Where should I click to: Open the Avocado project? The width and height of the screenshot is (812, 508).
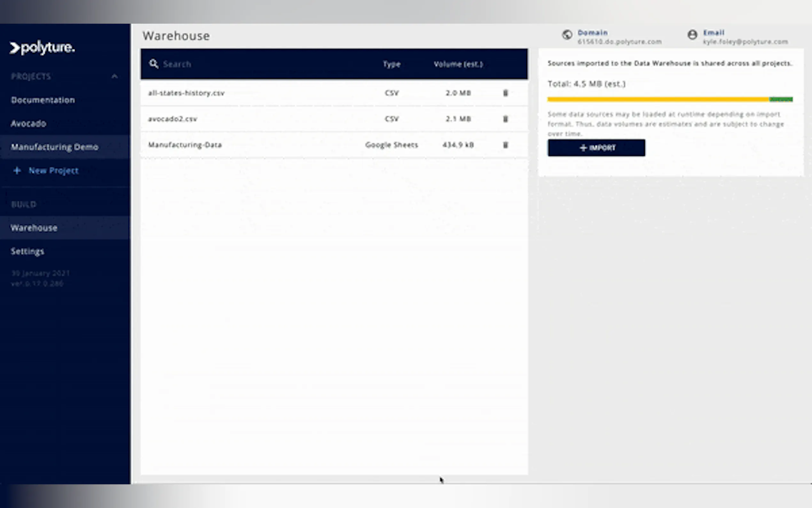coord(28,123)
